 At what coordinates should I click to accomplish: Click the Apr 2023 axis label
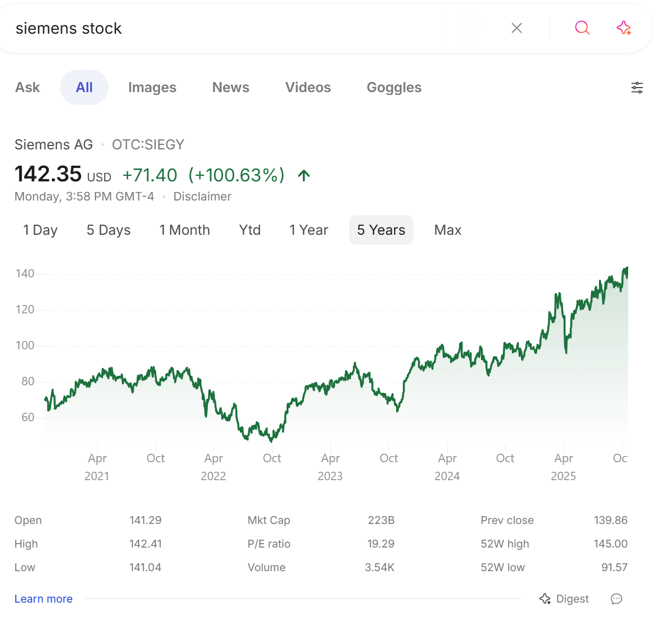tap(330, 467)
